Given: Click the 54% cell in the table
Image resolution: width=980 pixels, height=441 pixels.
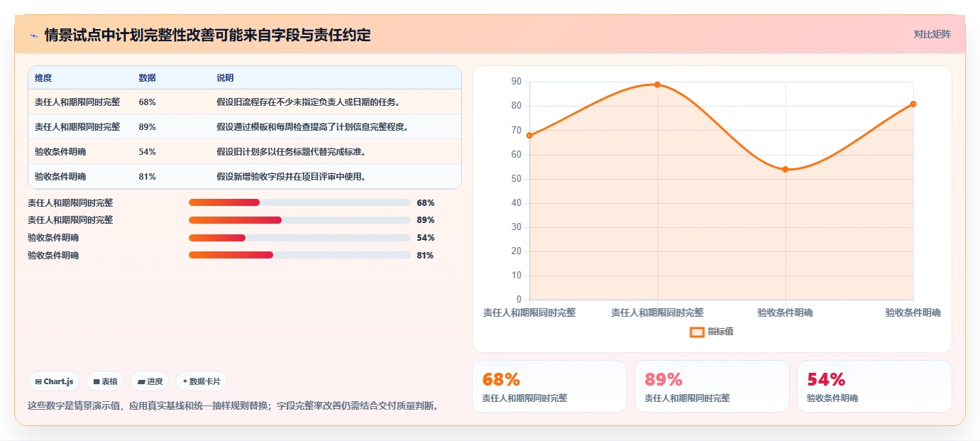Looking at the screenshot, I should (148, 152).
